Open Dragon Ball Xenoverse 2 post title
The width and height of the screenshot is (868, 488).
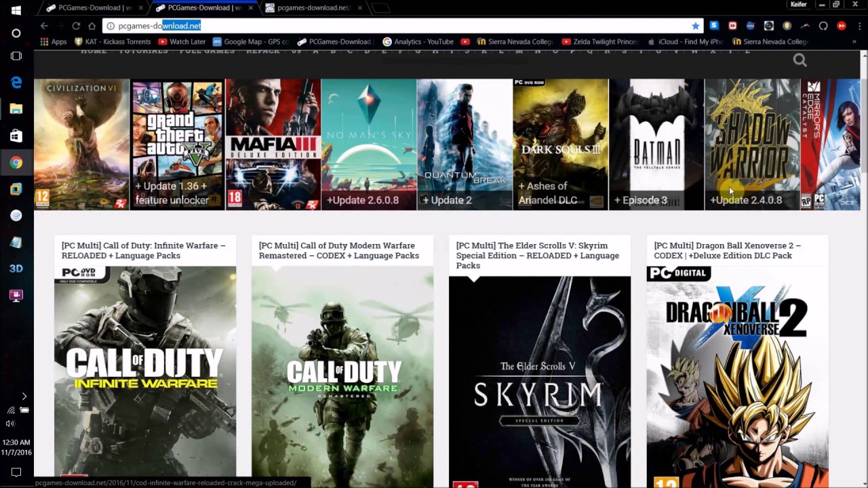point(727,250)
